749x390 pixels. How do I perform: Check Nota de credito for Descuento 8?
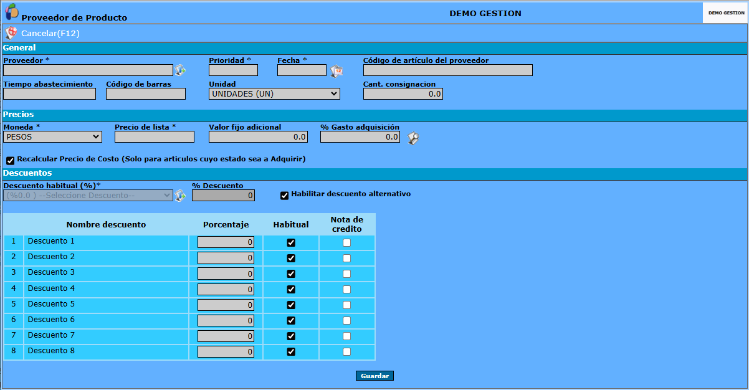point(347,351)
